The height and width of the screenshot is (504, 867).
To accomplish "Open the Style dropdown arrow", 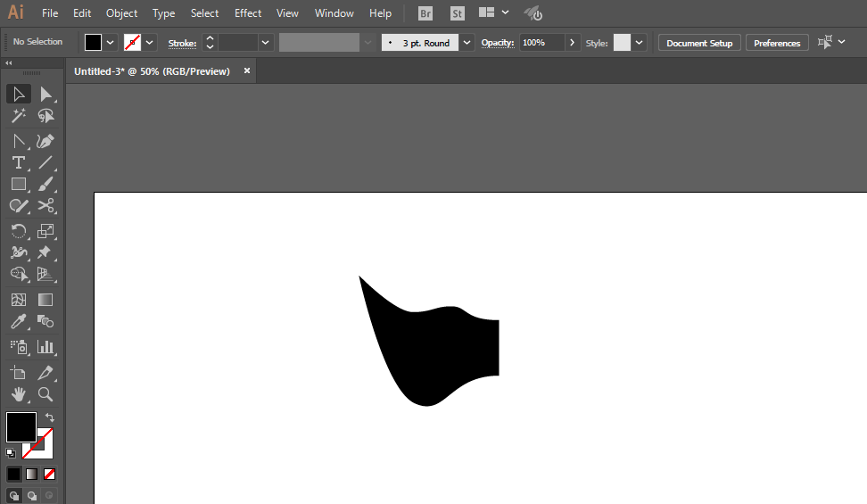I will 639,42.
